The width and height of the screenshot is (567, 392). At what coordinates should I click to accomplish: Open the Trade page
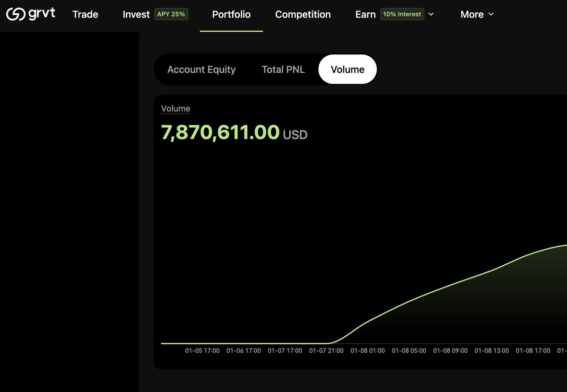click(85, 14)
